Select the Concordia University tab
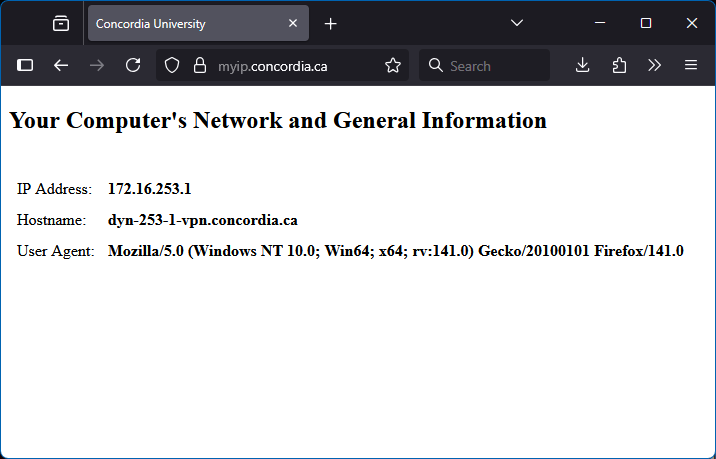The height and width of the screenshot is (459, 716). click(180, 23)
